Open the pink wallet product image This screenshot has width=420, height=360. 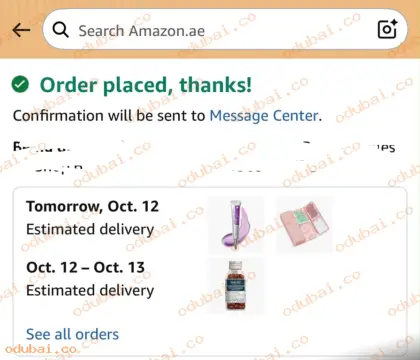tap(304, 224)
